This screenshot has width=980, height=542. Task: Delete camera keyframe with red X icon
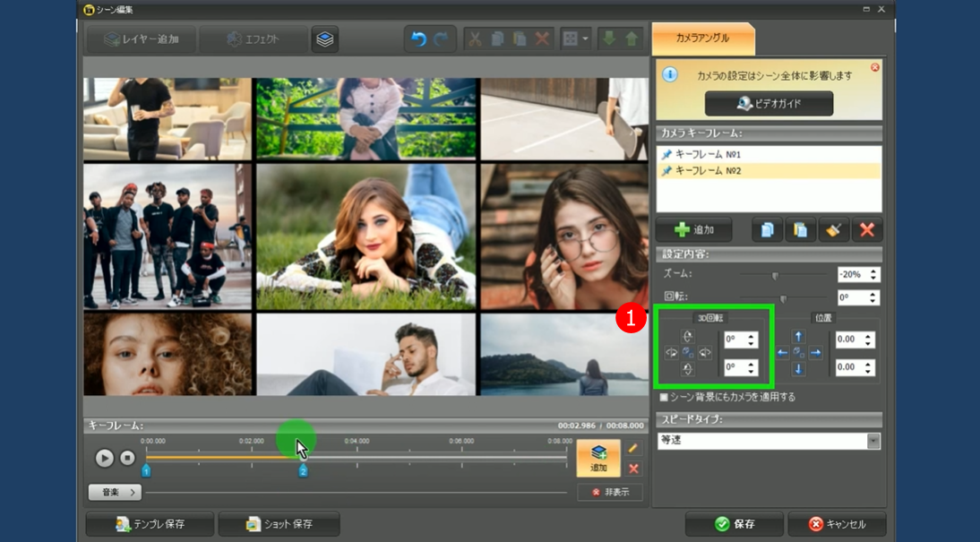click(866, 230)
